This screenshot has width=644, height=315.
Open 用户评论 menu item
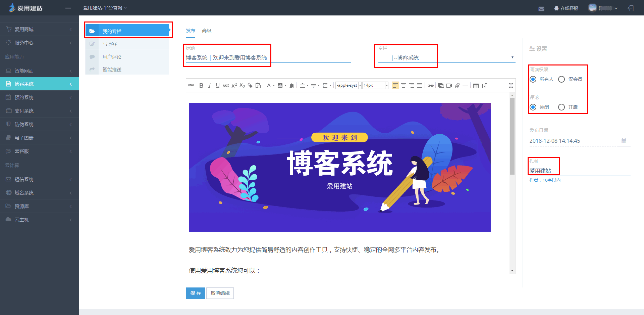pos(127,57)
